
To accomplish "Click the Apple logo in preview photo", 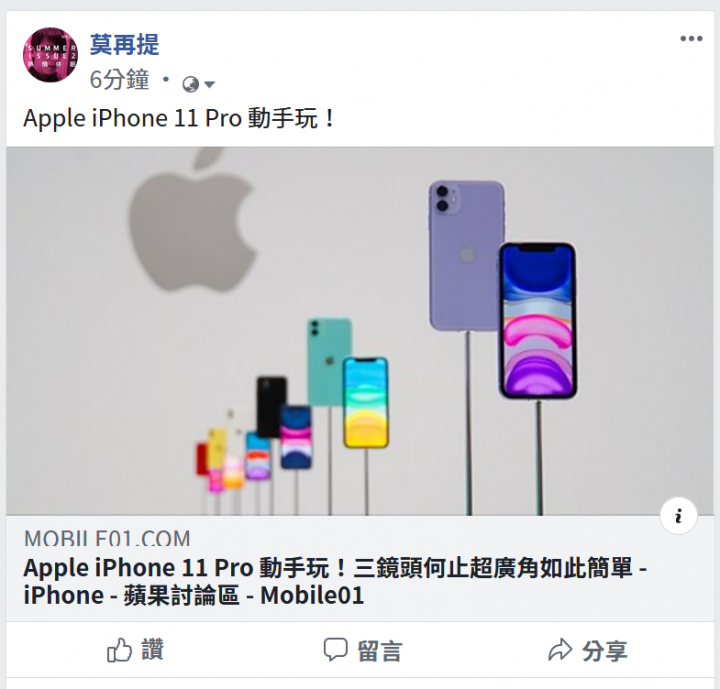I will pos(192,220).
